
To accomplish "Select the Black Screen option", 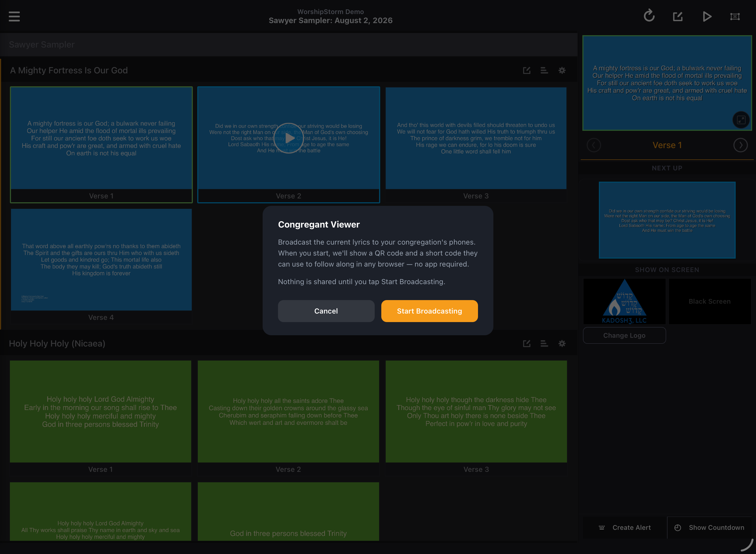I will 710,301.
